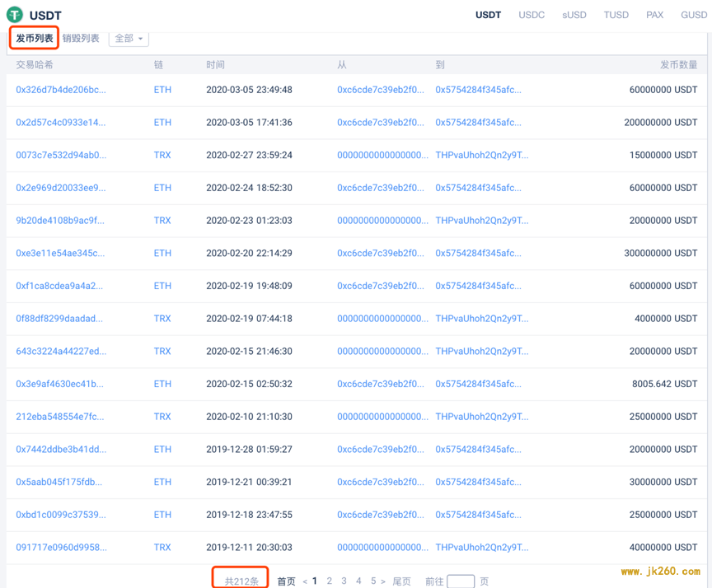This screenshot has height=588, width=712.
Task: Select the USDT tab in top navigation
Action: click(488, 15)
